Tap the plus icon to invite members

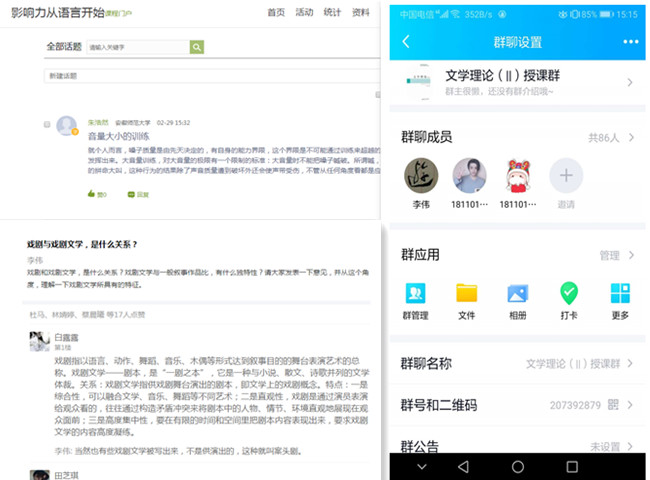tap(566, 178)
